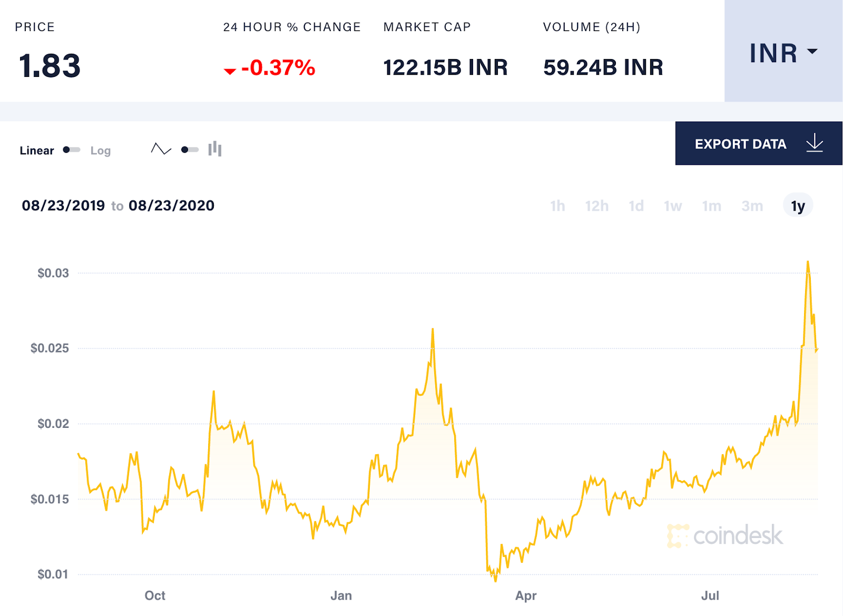Viewport: 843px width, 616px height.
Task: Select the 1m range on the timescale
Action: coord(711,207)
